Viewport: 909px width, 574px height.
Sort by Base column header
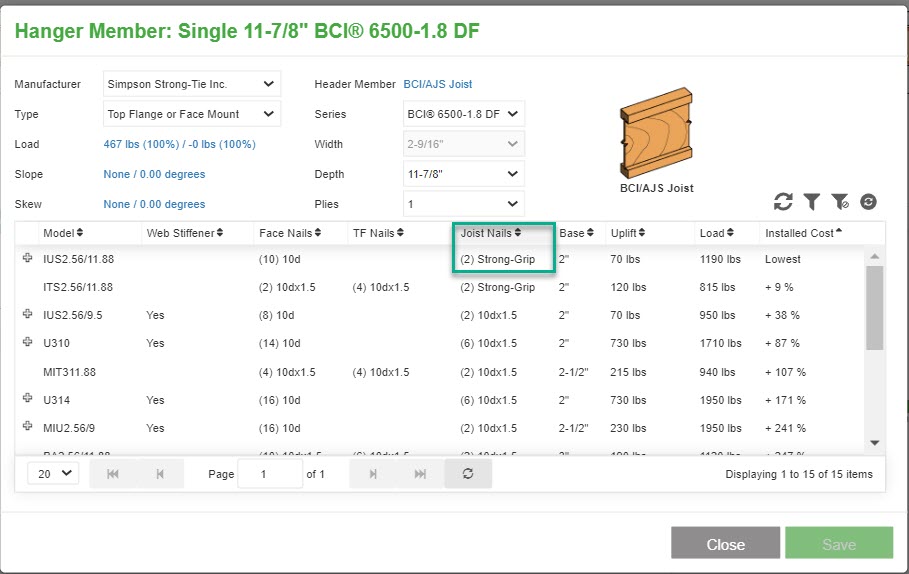[x=576, y=233]
